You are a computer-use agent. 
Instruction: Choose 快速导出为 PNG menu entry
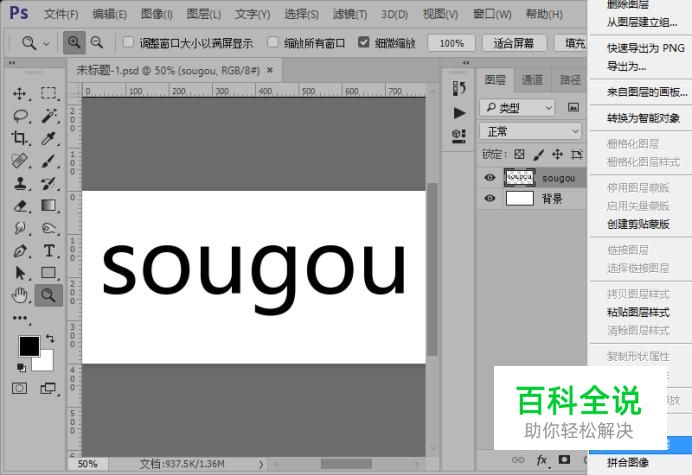[x=646, y=48]
